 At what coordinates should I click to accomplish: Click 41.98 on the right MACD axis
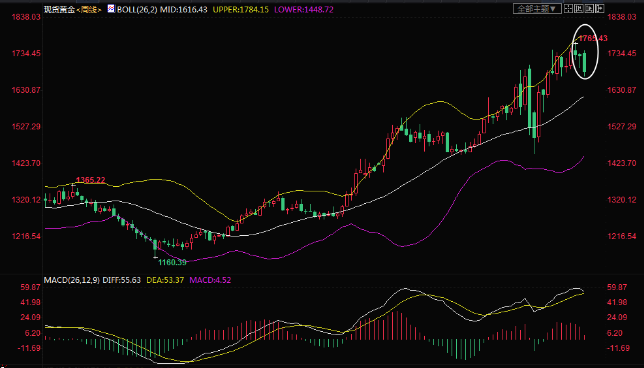pyautogui.click(x=617, y=302)
